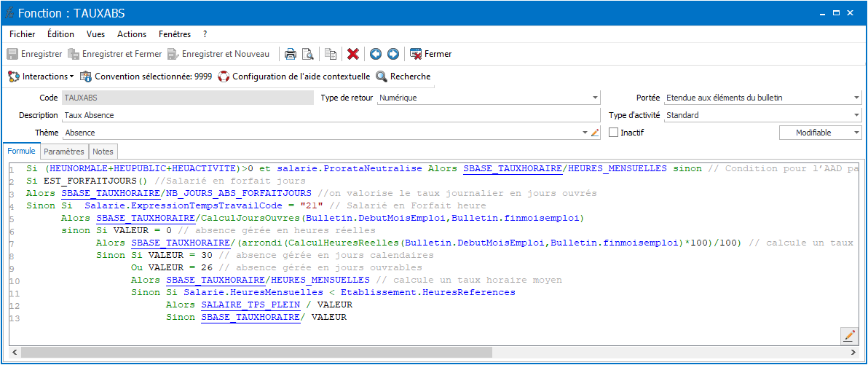Click the red X delete icon

click(x=353, y=55)
